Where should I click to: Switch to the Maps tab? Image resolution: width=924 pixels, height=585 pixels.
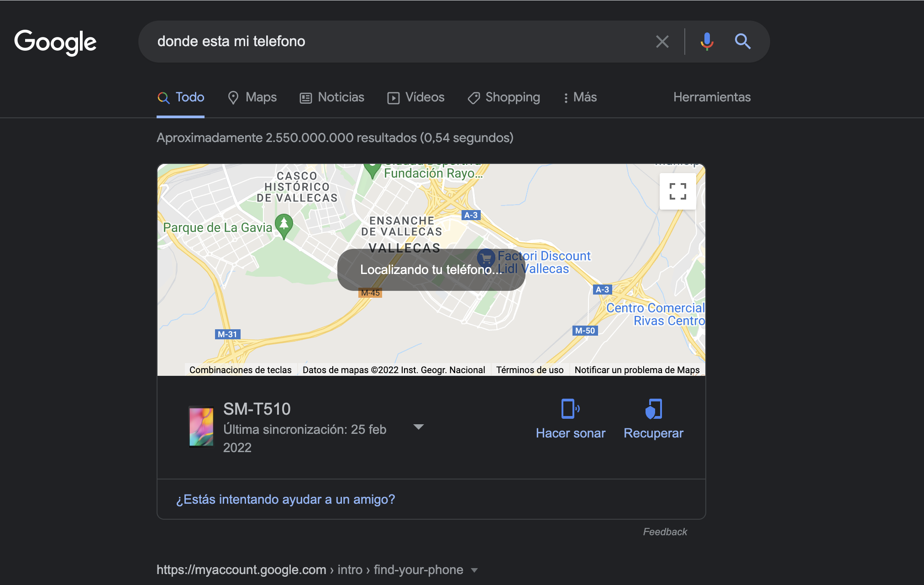[252, 97]
